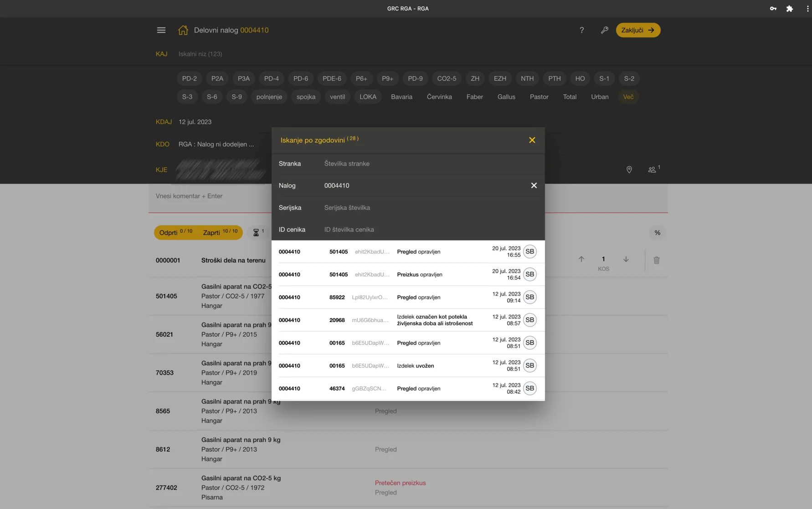
Task: Open the location pin icon
Action: pyautogui.click(x=629, y=170)
